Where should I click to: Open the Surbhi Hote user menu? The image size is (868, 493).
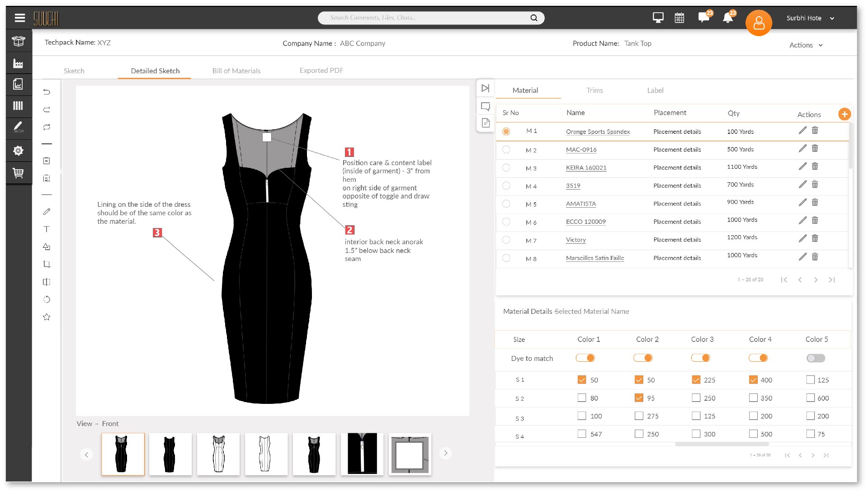(x=810, y=18)
